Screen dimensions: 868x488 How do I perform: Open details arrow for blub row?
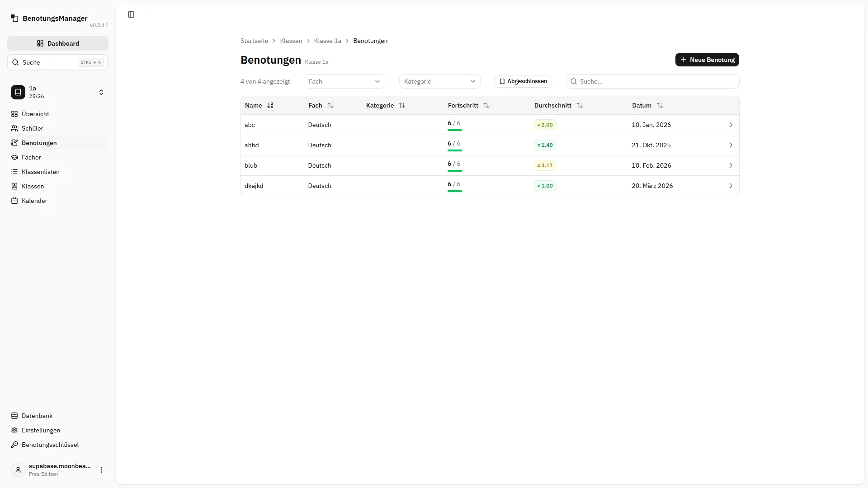coord(731,165)
